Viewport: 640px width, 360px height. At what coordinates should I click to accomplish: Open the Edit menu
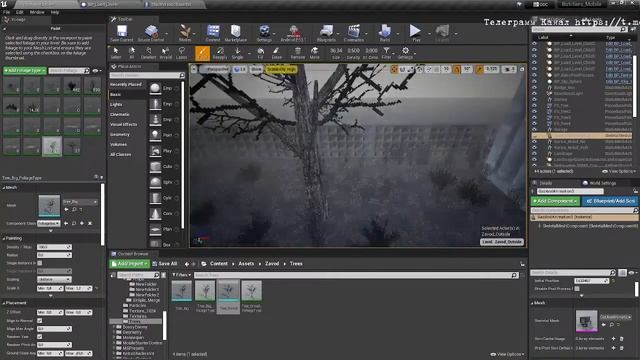pyautogui.click(x=19, y=12)
